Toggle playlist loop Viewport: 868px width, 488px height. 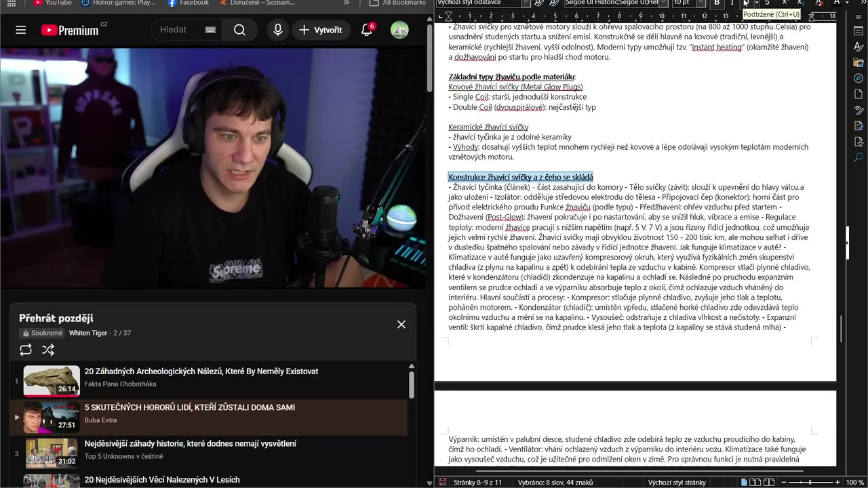click(x=26, y=350)
